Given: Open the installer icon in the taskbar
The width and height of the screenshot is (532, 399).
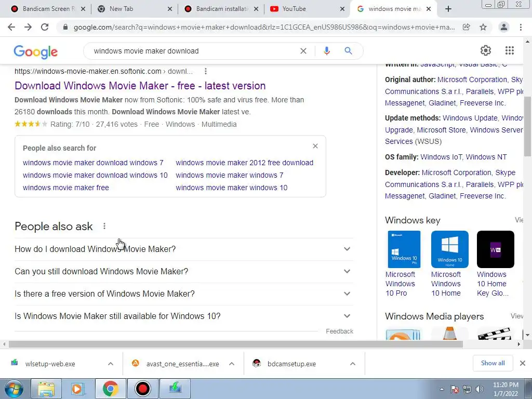Looking at the screenshot, I should 175,389.
